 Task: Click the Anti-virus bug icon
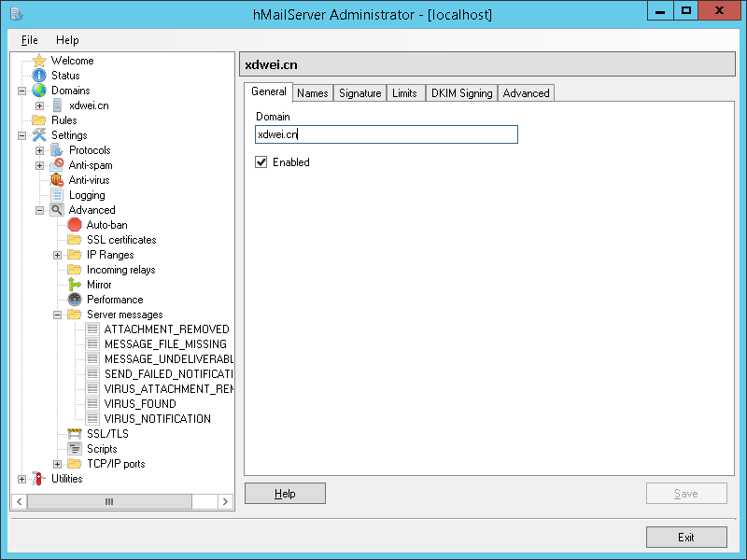point(57,179)
